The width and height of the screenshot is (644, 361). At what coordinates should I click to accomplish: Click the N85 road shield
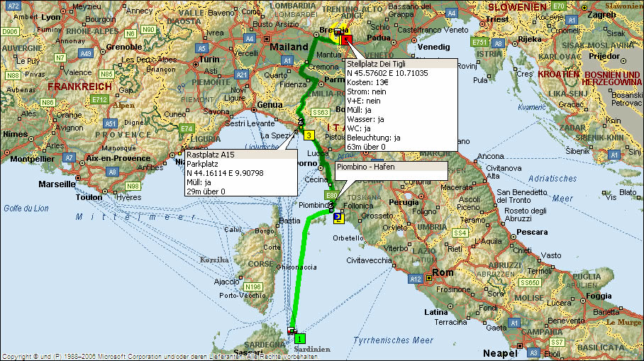coord(106,74)
